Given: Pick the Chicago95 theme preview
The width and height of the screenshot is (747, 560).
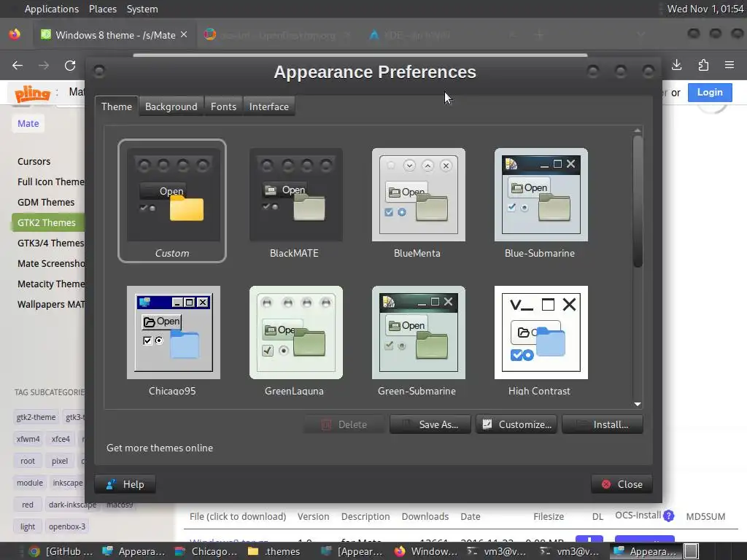Looking at the screenshot, I should click(x=174, y=341).
